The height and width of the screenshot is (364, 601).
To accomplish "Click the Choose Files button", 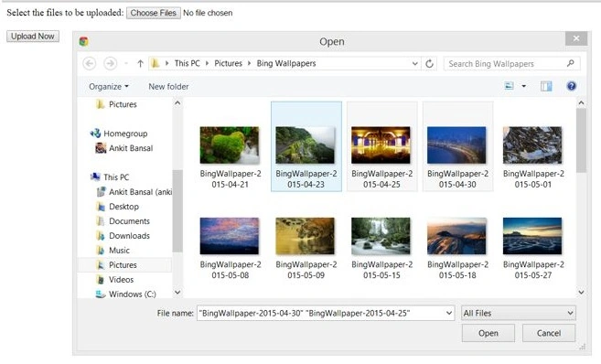I will (154, 13).
